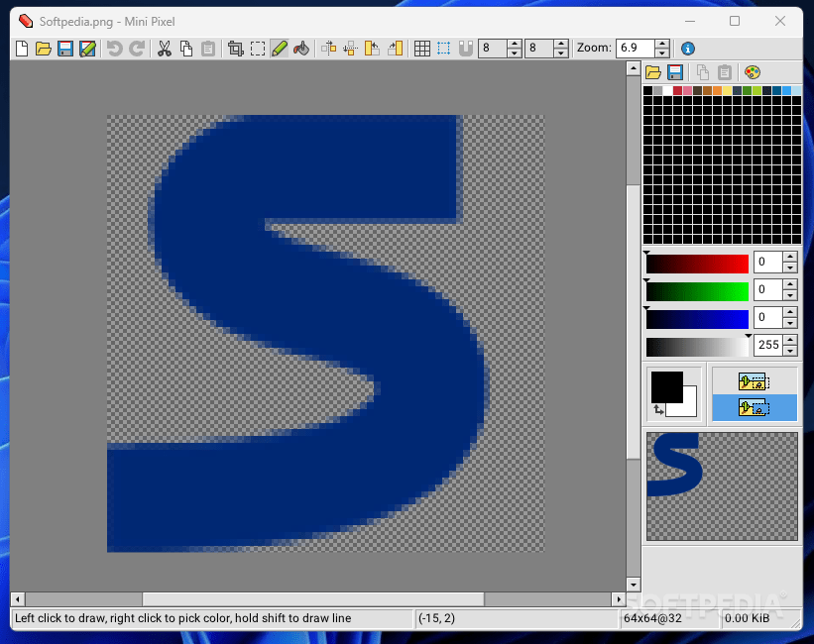Pick the white palette swatch
The height and width of the screenshot is (644, 814).
667,91
